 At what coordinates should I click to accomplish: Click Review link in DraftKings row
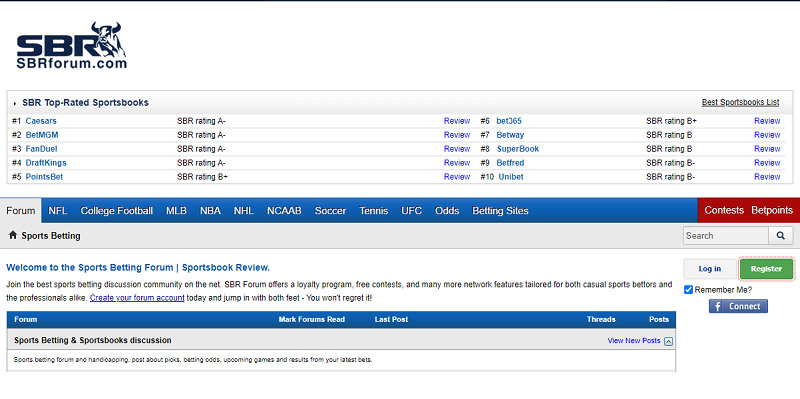click(457, 163)
